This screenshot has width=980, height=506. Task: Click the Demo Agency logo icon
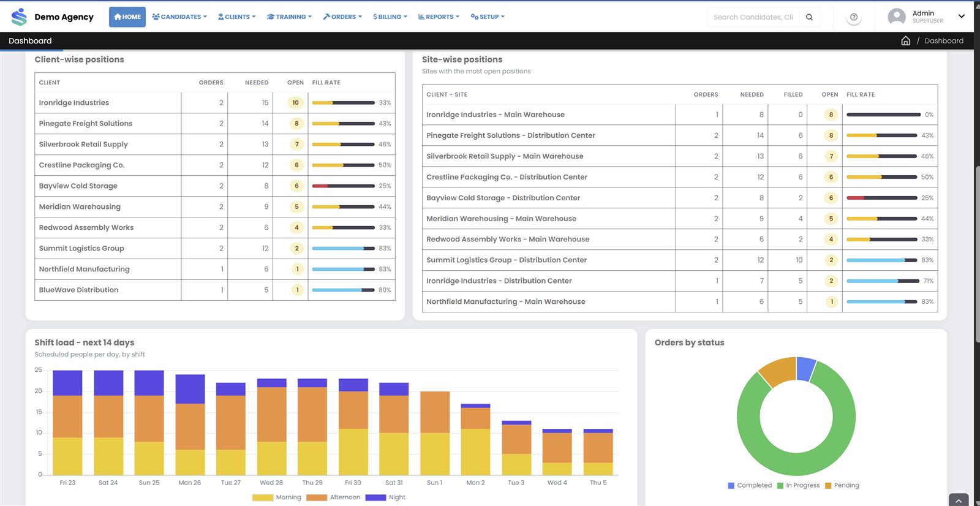tap(20, 17)
